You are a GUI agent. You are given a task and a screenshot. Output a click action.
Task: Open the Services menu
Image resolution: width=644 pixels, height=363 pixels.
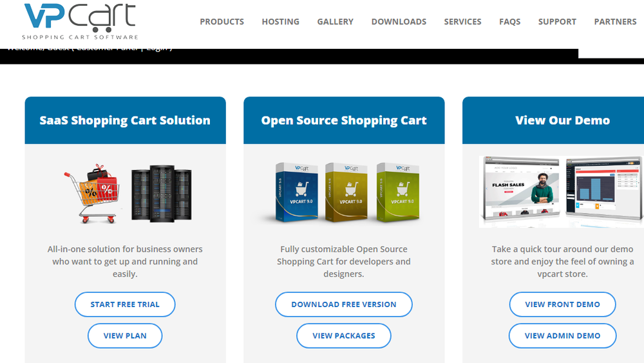coord(462,22)
